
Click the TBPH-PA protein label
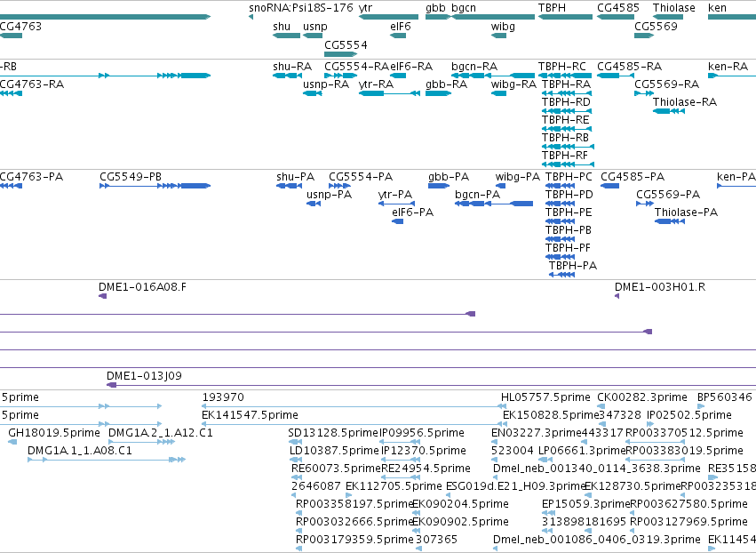click(x=573, y=266)
